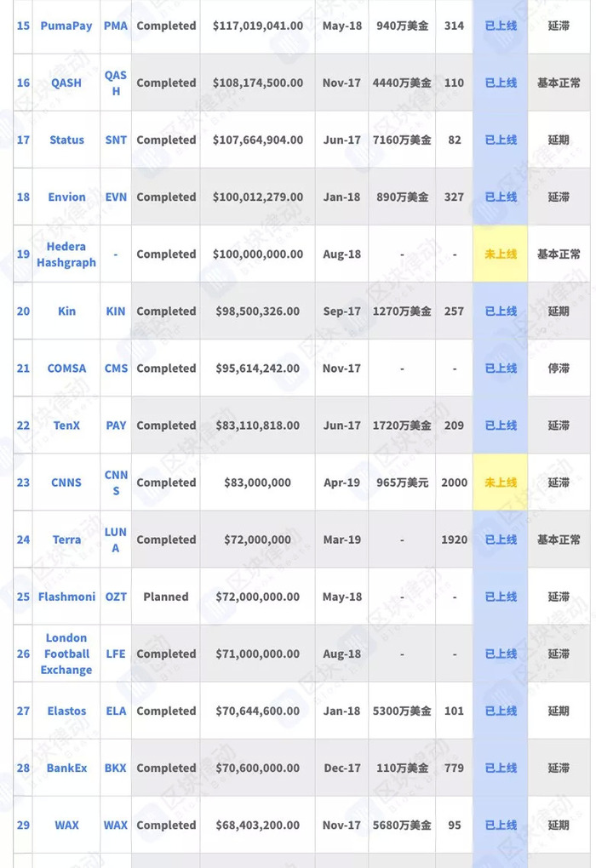Click the yellow 未上线 status for Hedera

tap(501, 254)
